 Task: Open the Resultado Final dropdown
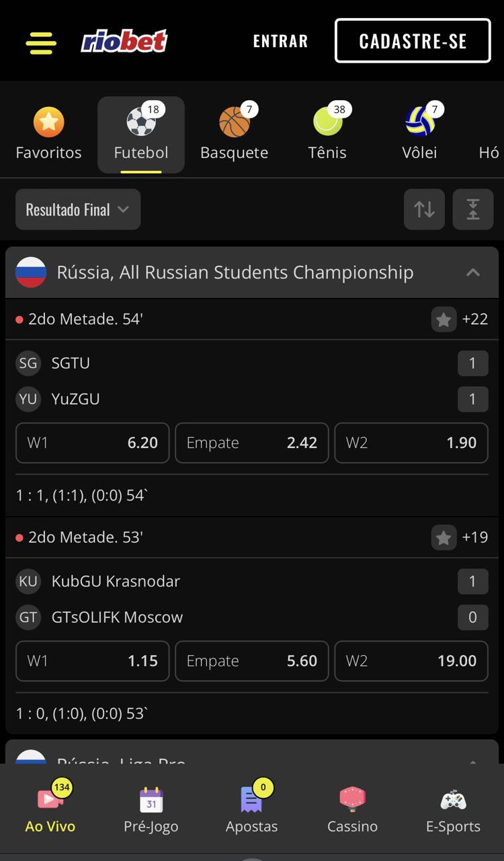coord(78,209)
